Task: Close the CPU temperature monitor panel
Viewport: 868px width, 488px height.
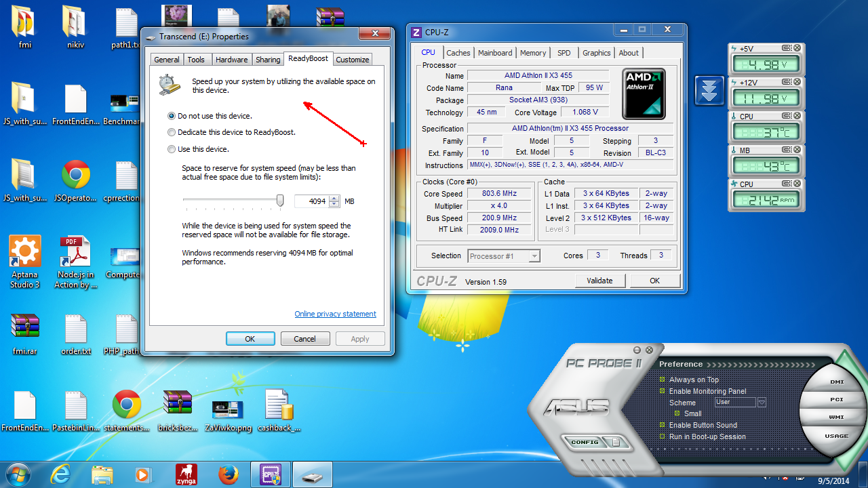Action: (797, 116)
